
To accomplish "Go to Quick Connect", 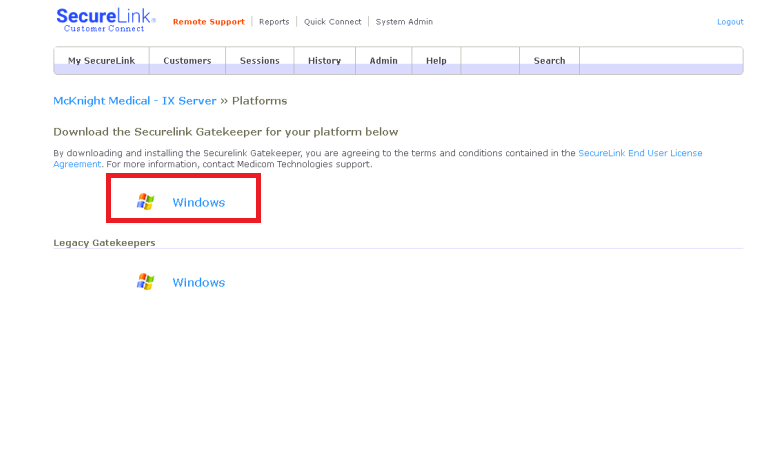I will tap(332, 22).
